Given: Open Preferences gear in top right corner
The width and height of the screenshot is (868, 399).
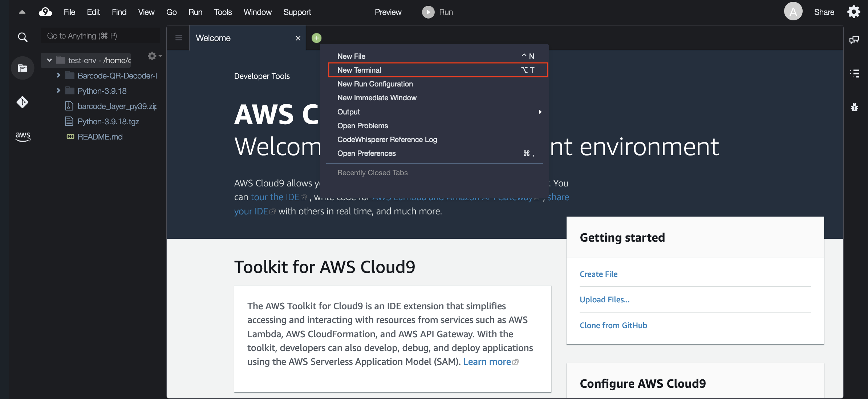Looking at the screenshot, I should tap(854, 12).
